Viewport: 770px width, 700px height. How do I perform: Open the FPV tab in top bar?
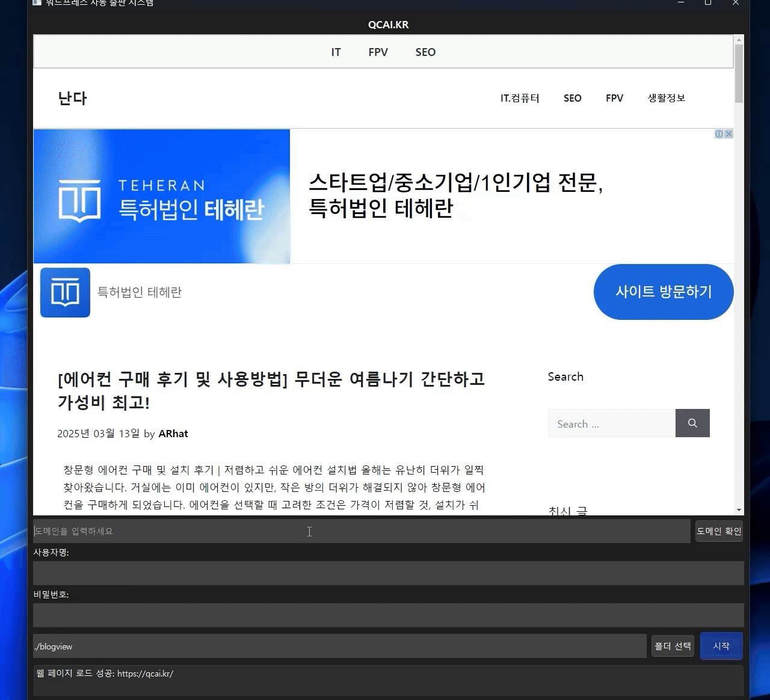pyautogui.click(x=378, y=52)
